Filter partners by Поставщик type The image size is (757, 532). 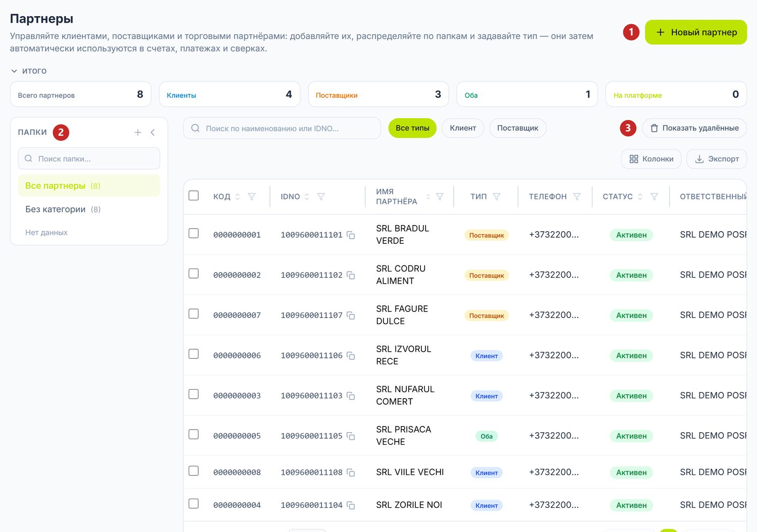tap(518, 128)
